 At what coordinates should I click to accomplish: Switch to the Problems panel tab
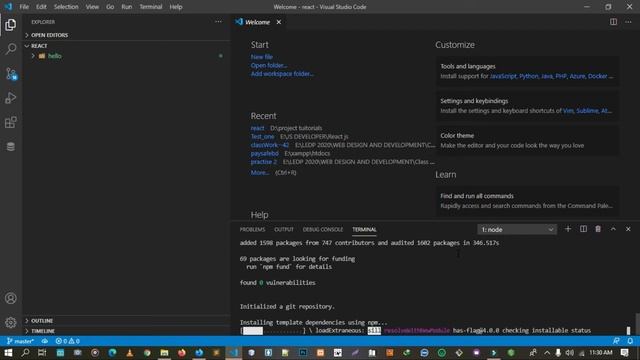(252, 229)
